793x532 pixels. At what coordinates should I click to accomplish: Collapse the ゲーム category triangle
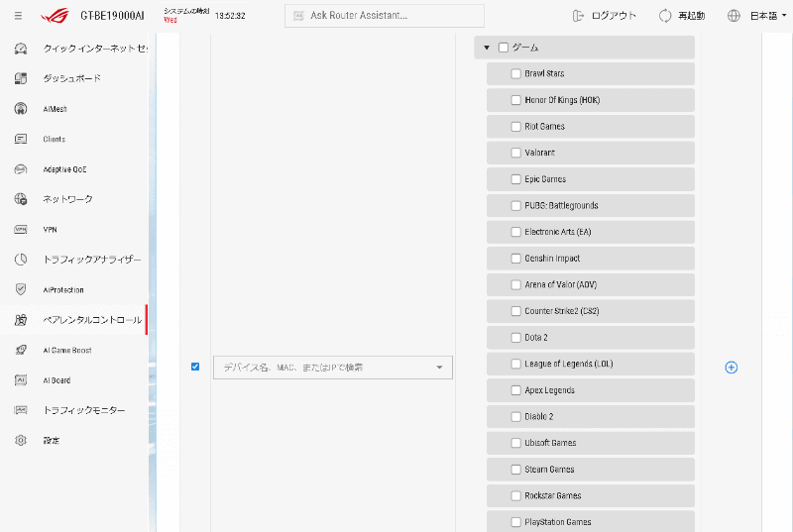click(487, 48)
